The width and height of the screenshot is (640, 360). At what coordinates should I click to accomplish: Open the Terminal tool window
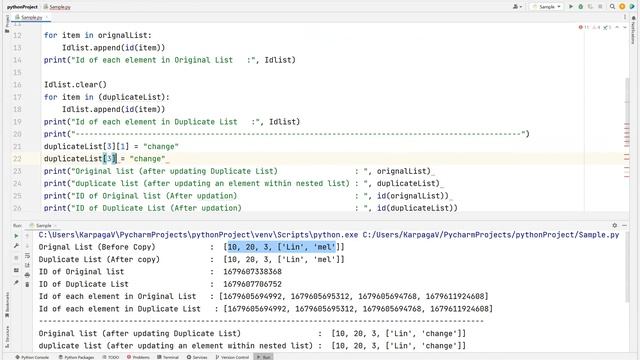coord(168,357)
